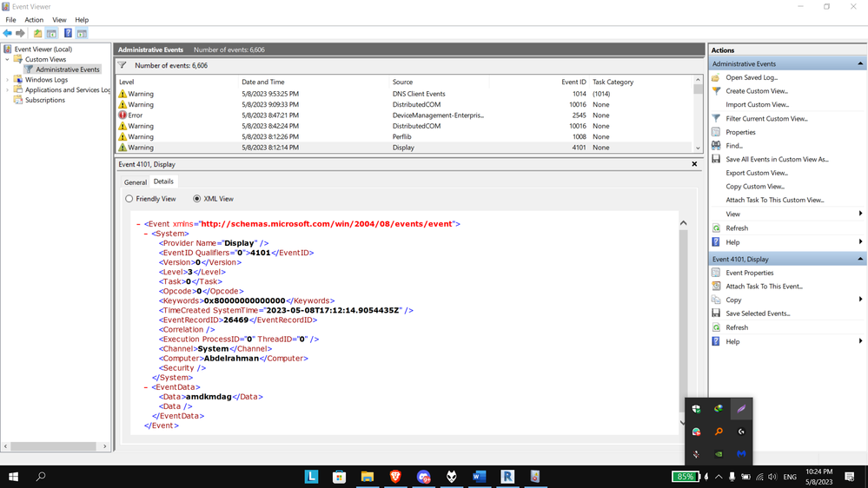Sort events by Source column header

(402, 82)
